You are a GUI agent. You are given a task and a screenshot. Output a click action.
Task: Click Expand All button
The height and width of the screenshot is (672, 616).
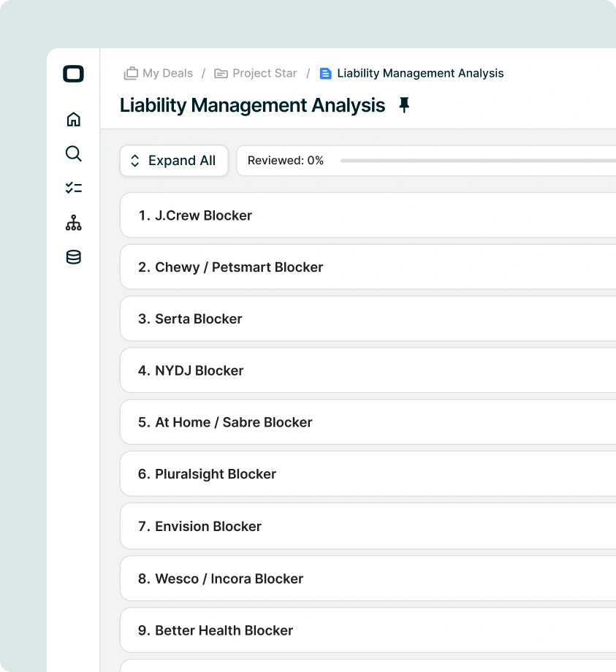click(x=174, y=161)
